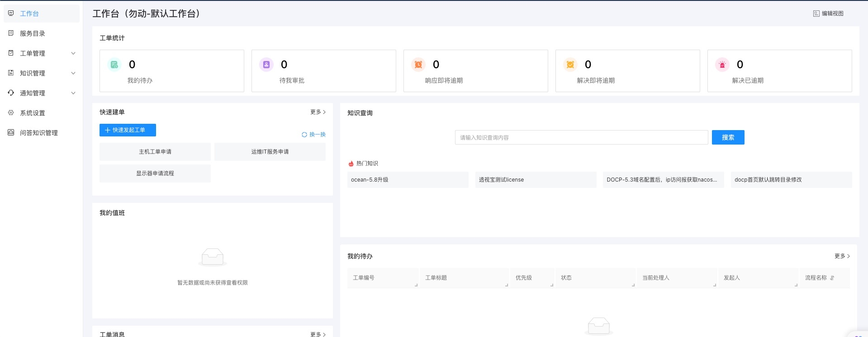868x337 pixels.
Task: Click the 优先级 column header
Action: [x=532, y=278]
